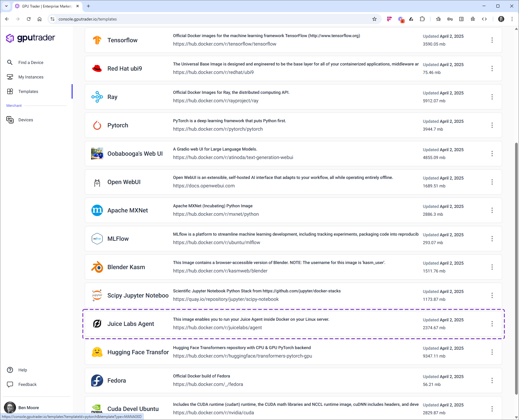
Task: Click the Scipy Jupyter logo
Action: (97, 295)
